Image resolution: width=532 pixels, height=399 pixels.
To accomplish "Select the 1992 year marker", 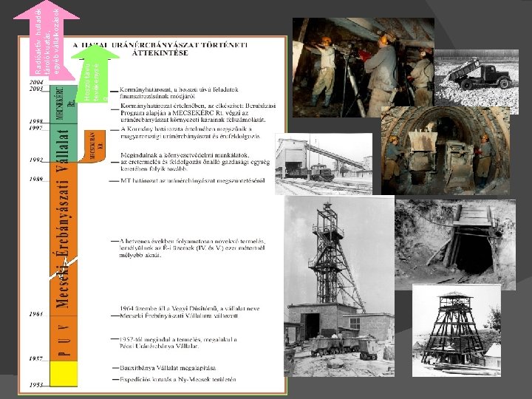I will pos(36,160).
